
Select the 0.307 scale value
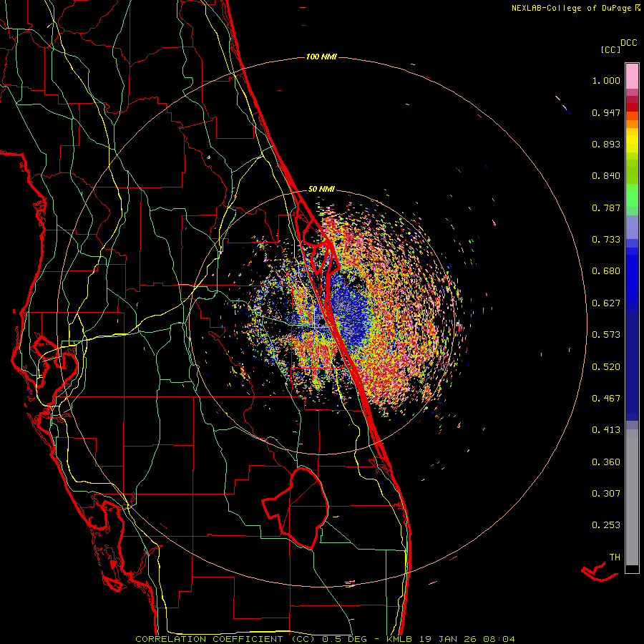point(606,494)
